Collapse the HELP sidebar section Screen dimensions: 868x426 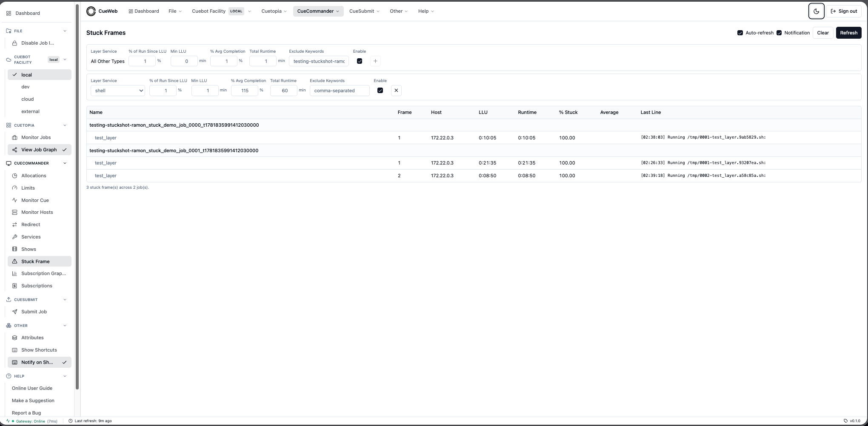[x=65, y=376]
